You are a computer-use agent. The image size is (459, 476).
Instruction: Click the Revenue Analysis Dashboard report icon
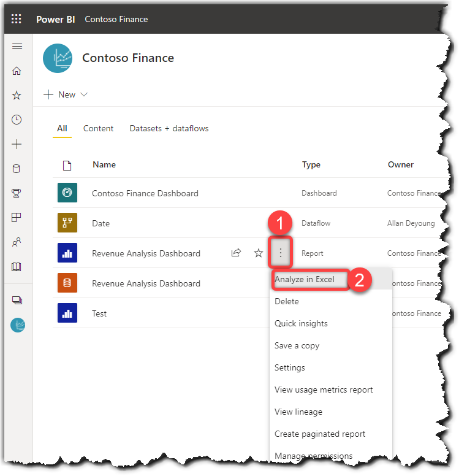(x=67, y=253)
